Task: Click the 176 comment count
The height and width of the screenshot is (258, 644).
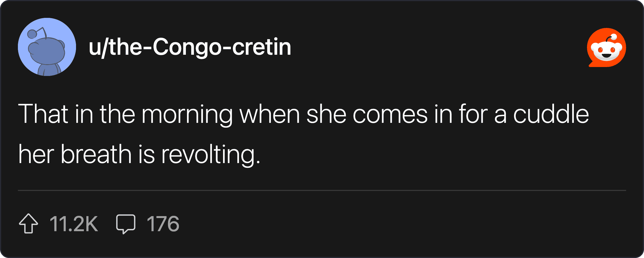Action: [163, 224]
